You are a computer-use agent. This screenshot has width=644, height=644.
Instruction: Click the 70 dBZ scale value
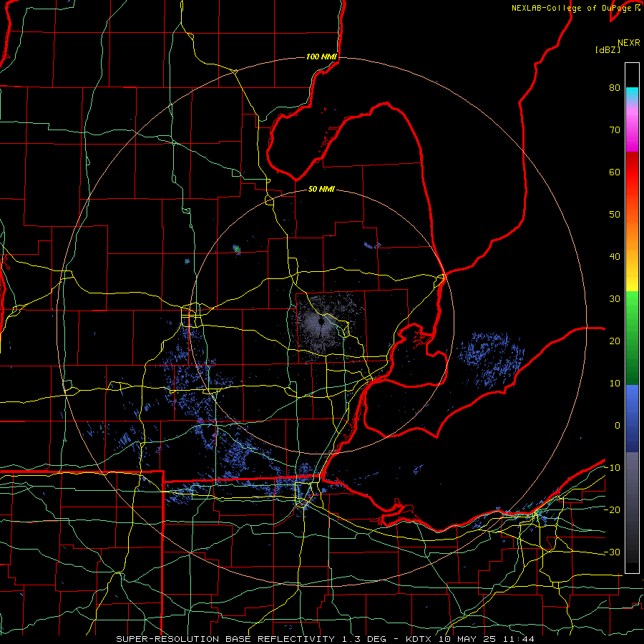[615, 130]
